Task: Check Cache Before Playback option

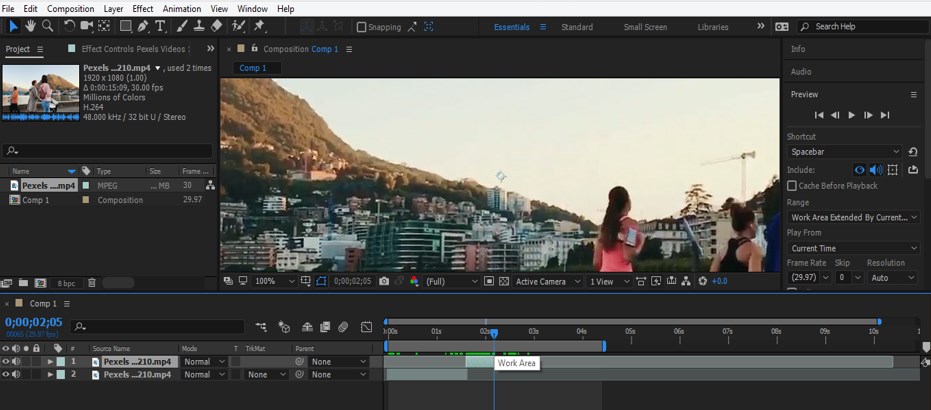Action: click(792, 186)
